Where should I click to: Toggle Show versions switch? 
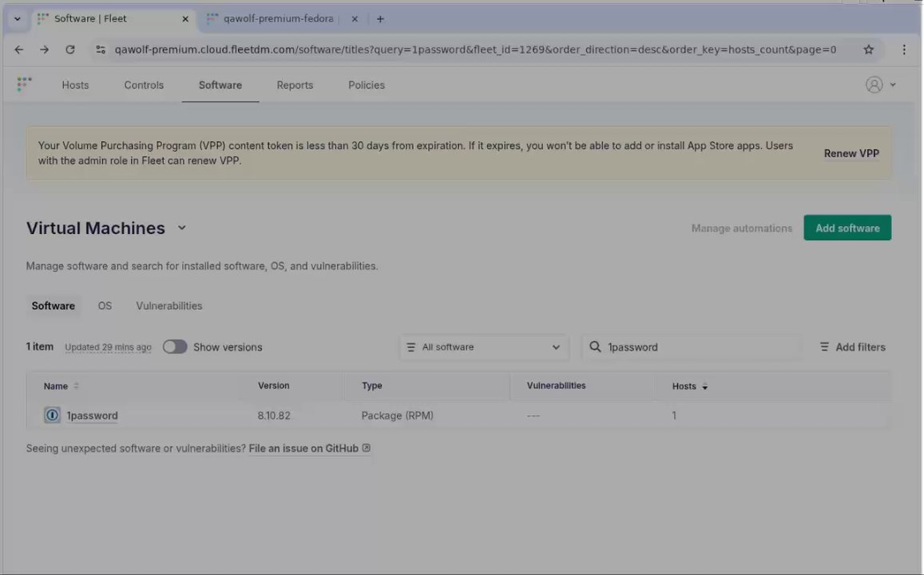[x=174, y=347]
